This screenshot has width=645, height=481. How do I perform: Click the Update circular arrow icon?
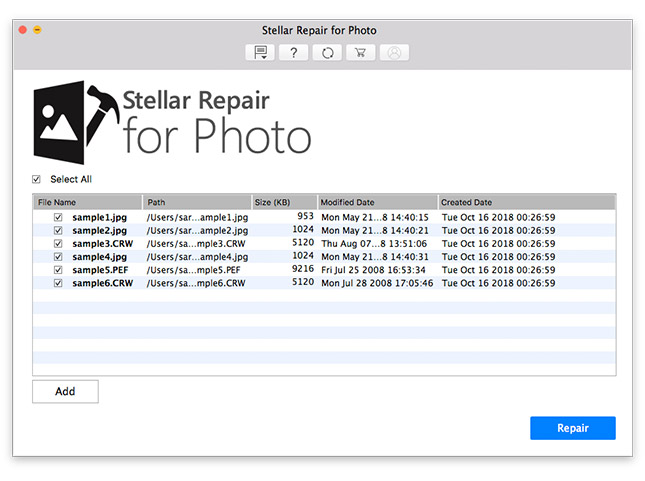327,53
